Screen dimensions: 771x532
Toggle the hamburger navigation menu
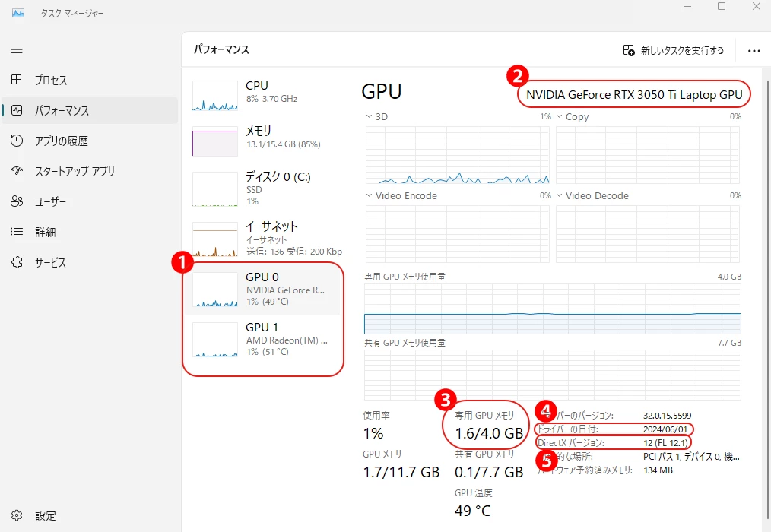(x=17, y=49)
